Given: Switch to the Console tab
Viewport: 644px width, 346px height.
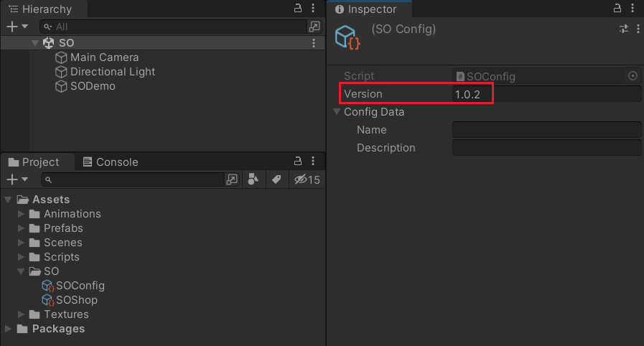Looking at the screenshot, I should pos(110,162).
